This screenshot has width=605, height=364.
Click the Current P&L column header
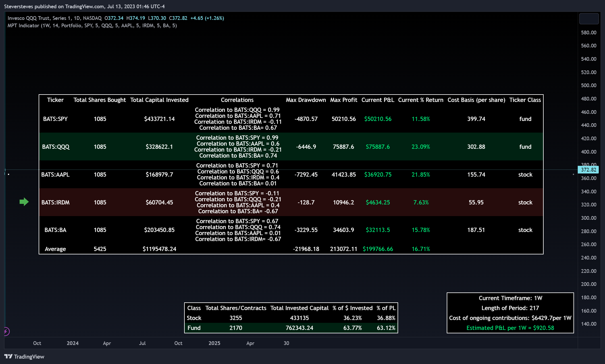coord(378,100)
